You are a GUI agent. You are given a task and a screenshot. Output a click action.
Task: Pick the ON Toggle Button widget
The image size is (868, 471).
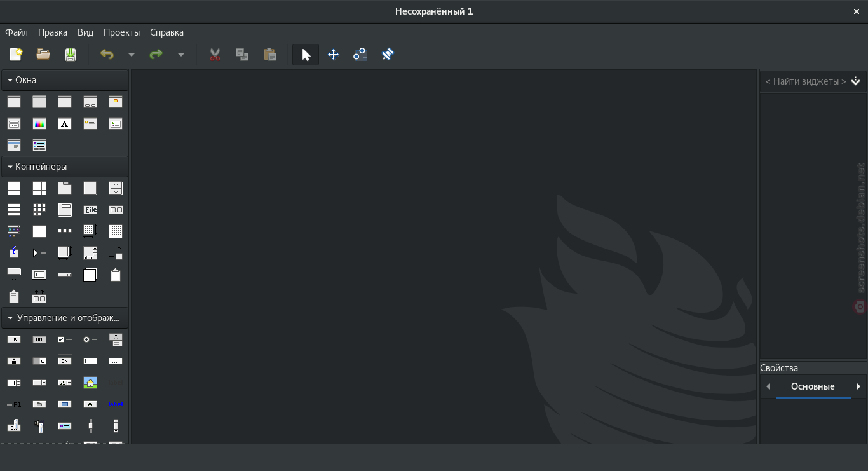click(x=39, y=339)
